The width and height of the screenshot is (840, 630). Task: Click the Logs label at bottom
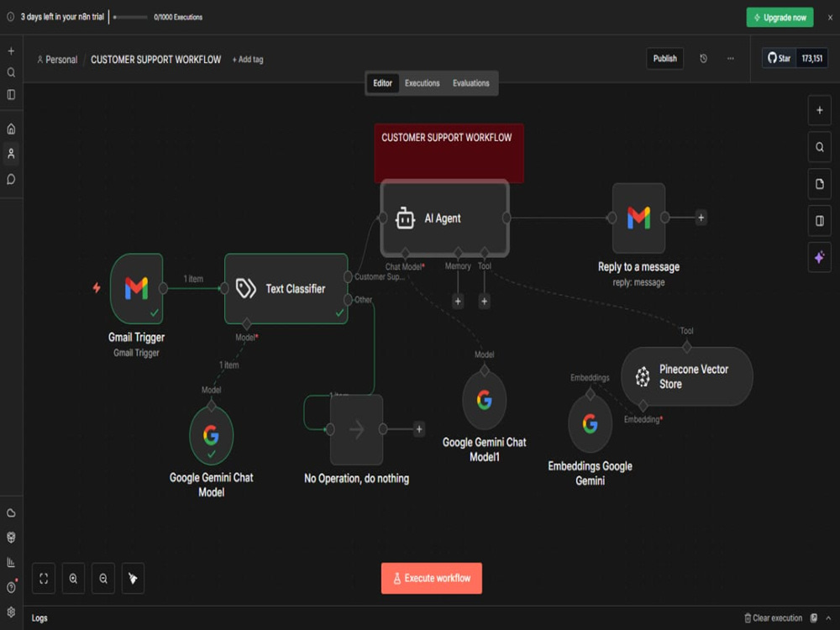click(x=39, y=617)
